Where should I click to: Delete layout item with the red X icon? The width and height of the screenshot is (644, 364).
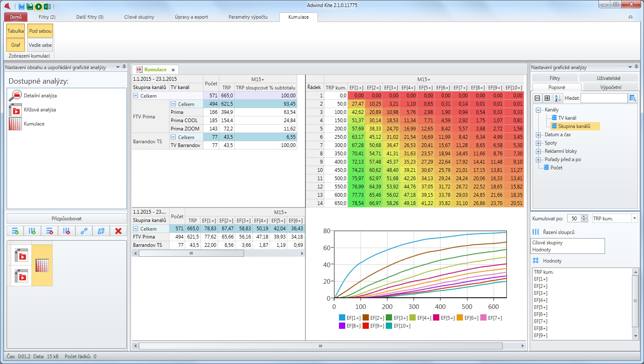click(x=119, y=231)
